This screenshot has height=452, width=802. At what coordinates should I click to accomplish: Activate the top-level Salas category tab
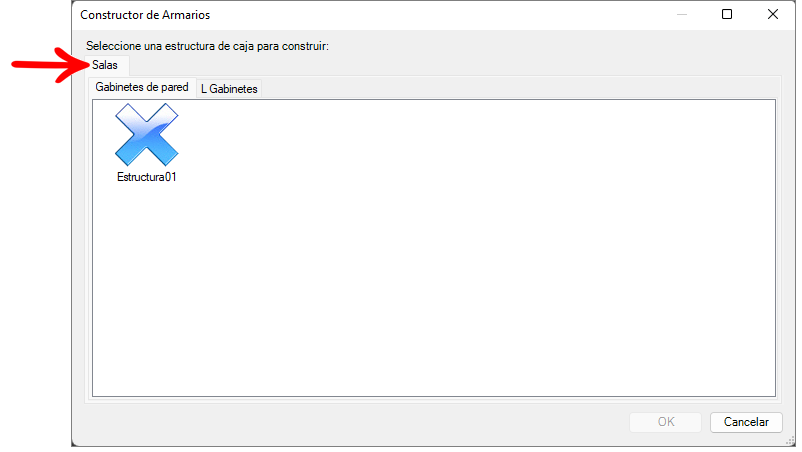pos(105,65)
